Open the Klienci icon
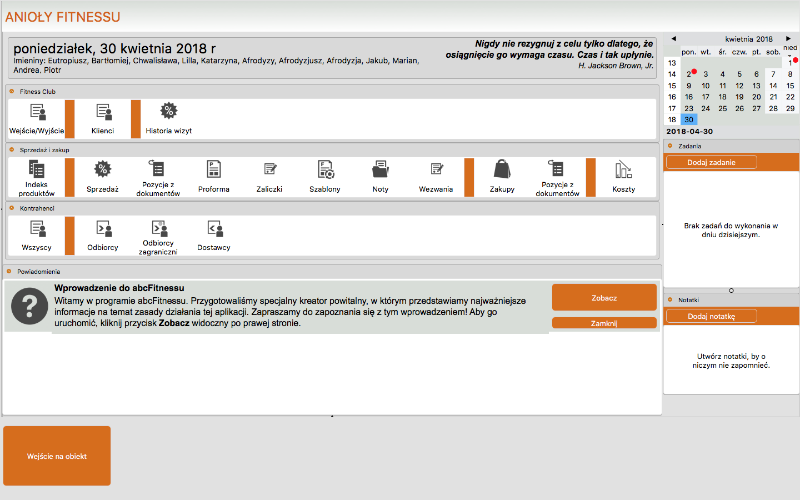800x500 pixels. [x=102, y=113]
